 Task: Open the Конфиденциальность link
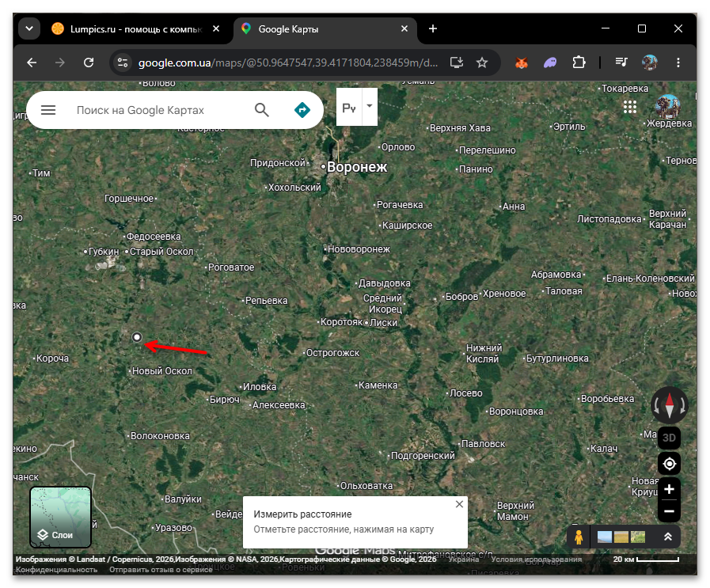[57, 570]
